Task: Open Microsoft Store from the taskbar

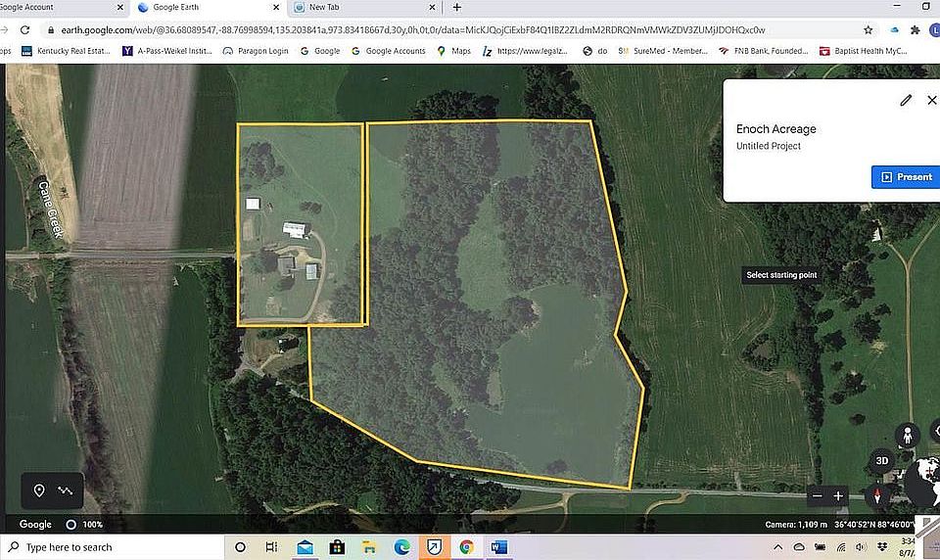Action: (338, 547)
